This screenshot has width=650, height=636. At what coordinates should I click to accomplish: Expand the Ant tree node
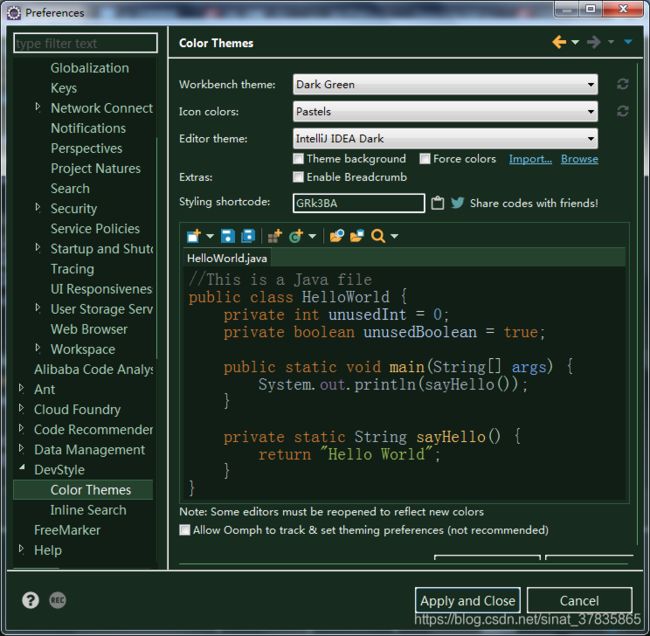21,388
